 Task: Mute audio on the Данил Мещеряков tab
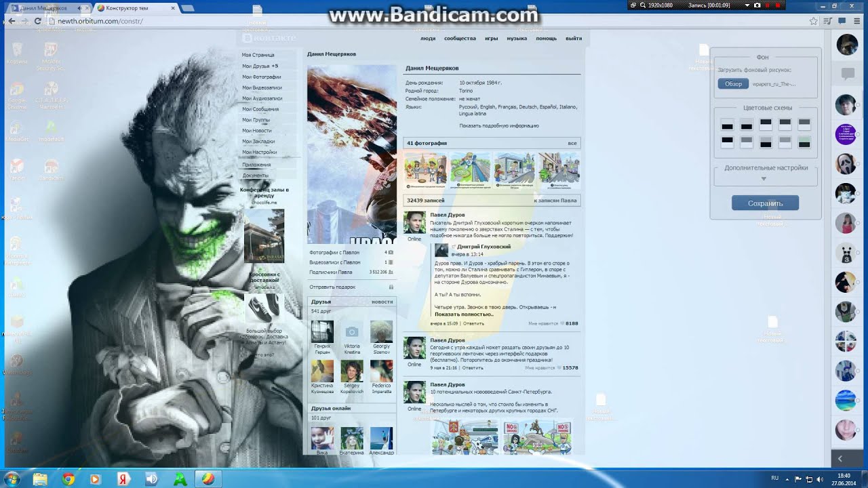click(x=79, y=8)
